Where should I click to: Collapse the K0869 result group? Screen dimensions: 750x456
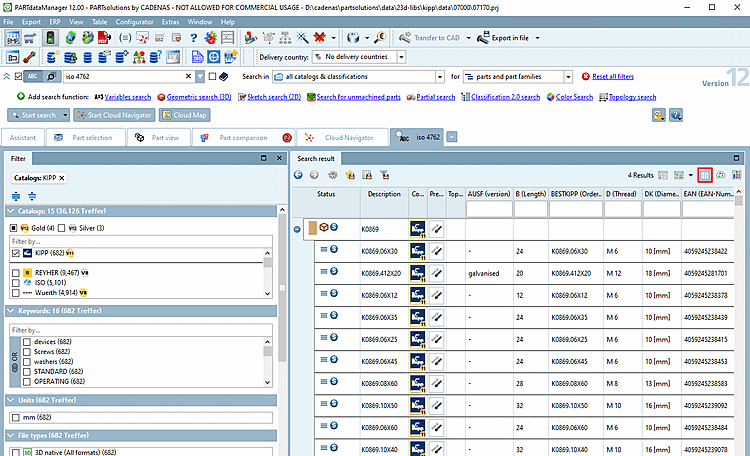299,229
